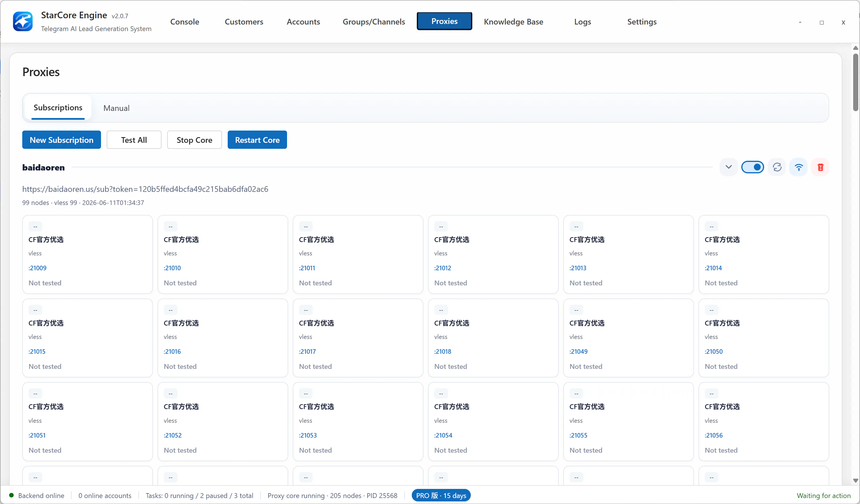Select the node card with port :21052
This screenshot has height=504, width=860.
(x=223, y=422)
